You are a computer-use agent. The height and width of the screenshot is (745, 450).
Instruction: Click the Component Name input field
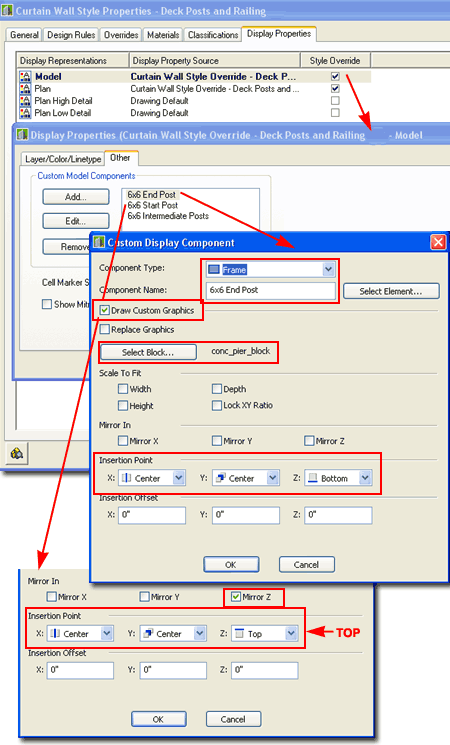[x=271, y=290]
